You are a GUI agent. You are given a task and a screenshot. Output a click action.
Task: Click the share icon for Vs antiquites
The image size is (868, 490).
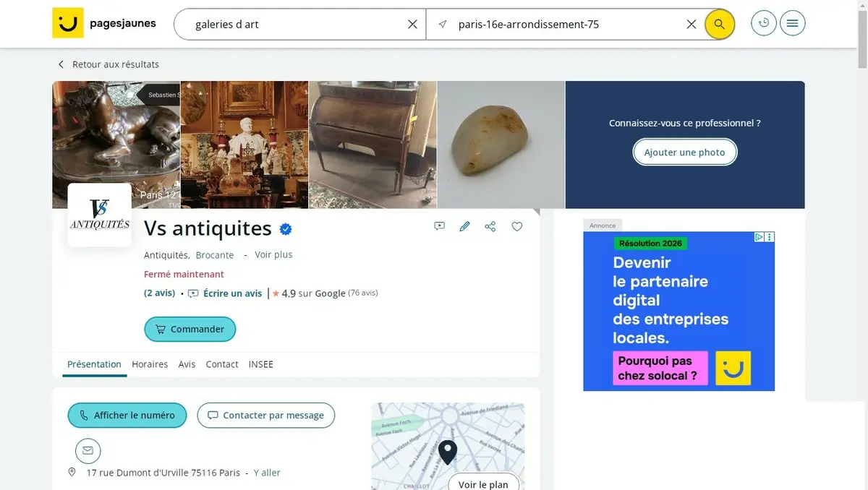point(490,226)
